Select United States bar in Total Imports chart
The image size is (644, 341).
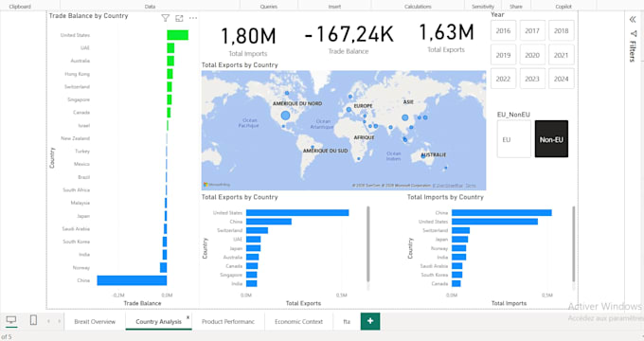click(x=494, y=222)
